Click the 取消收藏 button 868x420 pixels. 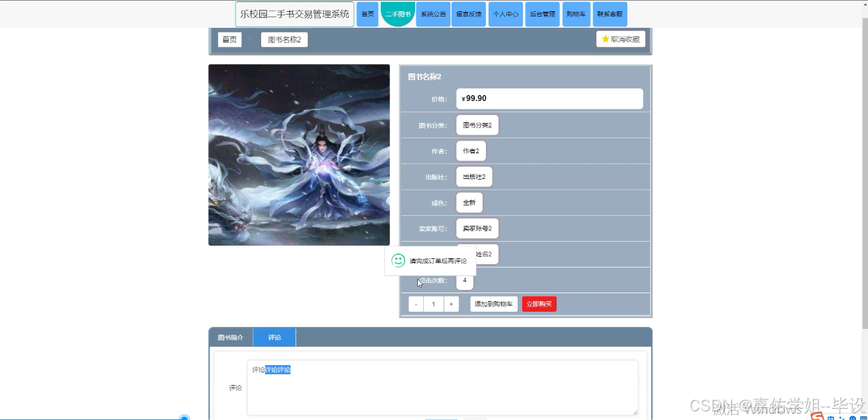click(621, 40)
